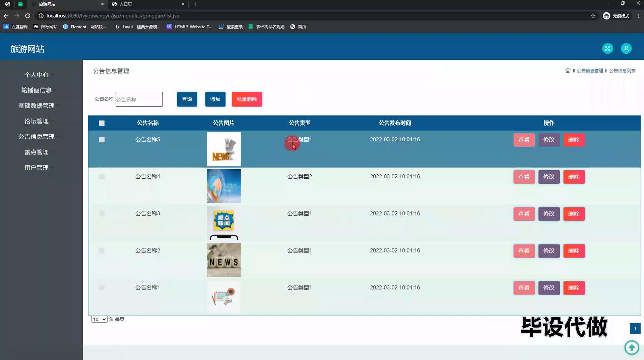Viewport: 644px width, 360px height.
Task: View details of 公告名称4
Action: pos(524,177)
